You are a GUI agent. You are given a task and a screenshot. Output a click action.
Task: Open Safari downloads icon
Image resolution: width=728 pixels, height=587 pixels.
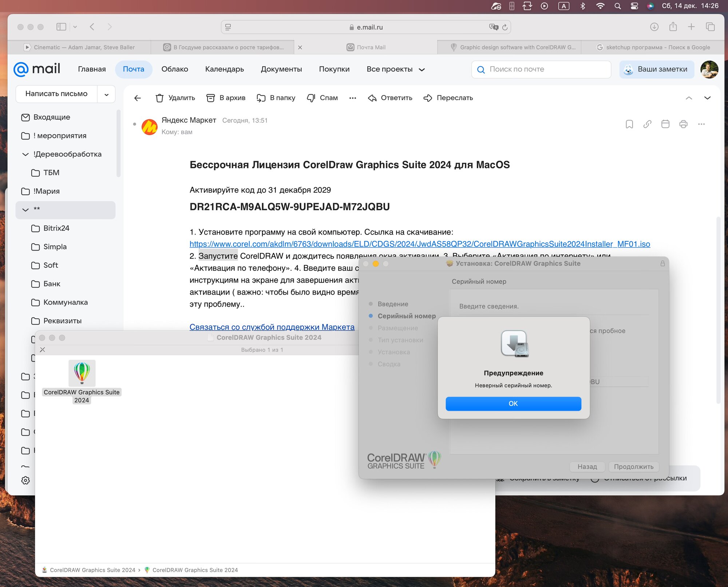tap(654, 27)
